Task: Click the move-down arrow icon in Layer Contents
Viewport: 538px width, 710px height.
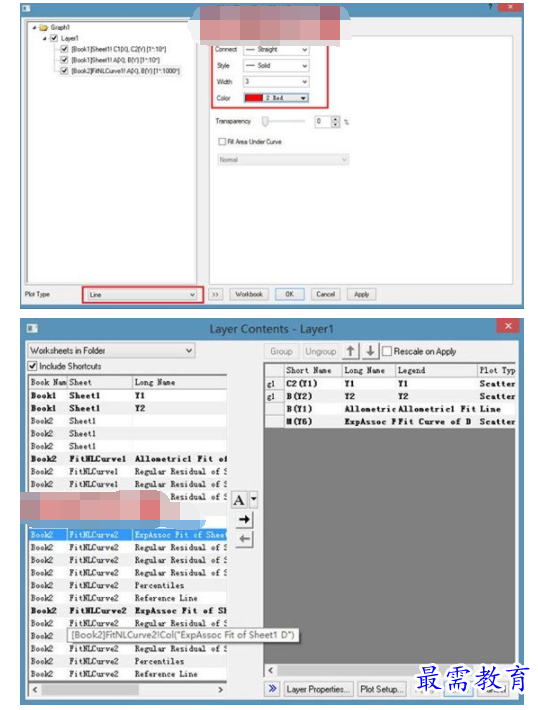Action: click(x=370, y=351)
